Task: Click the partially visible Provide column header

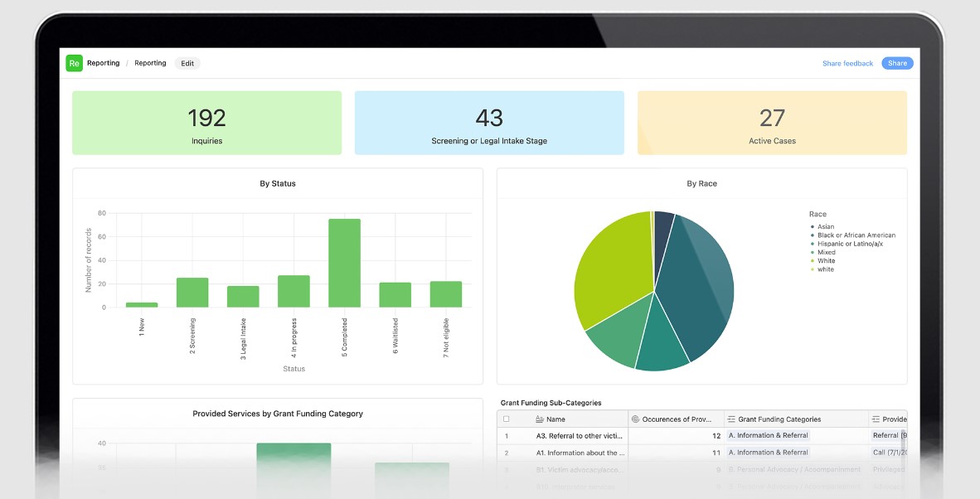Action: [887, 419]
